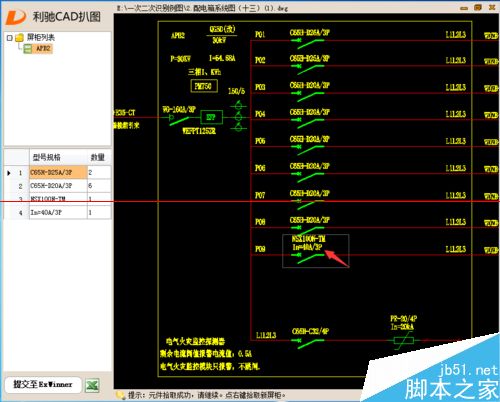This screenshot has width=500, height=402.
Task: Pick the 三相1、KWh label
Action: coord(204,72)
